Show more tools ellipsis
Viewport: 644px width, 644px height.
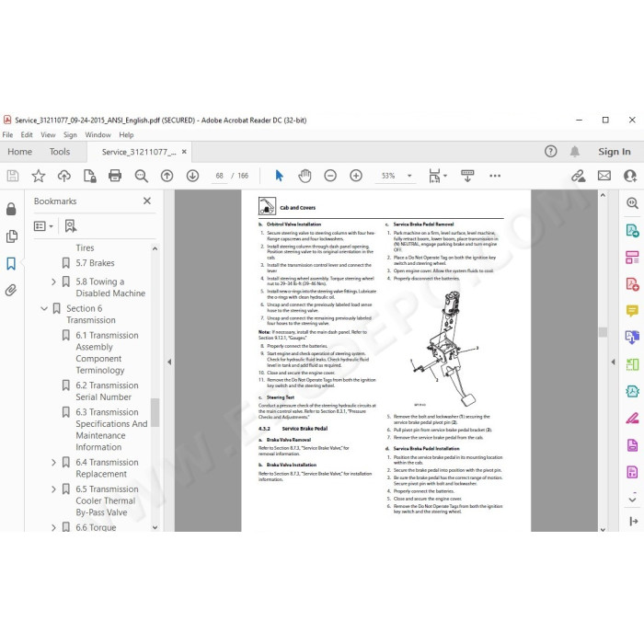coord(495,176)
